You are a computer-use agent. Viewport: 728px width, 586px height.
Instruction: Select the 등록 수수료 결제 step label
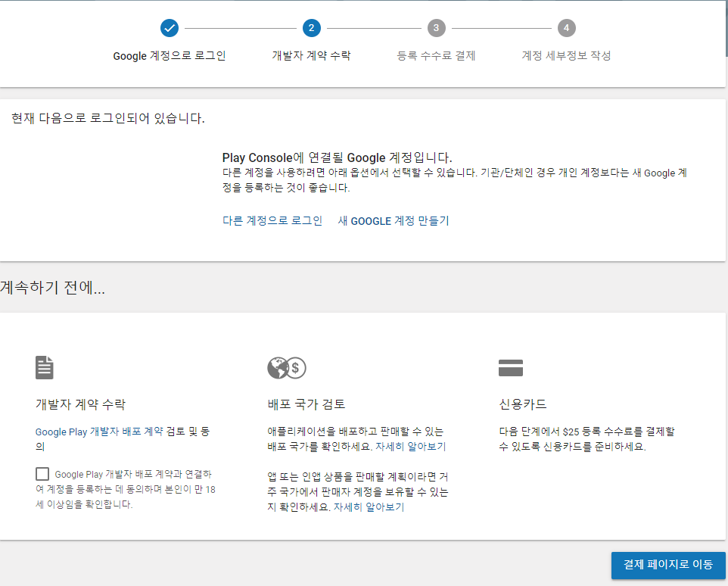pyautogui.click(x=436, y=56)
